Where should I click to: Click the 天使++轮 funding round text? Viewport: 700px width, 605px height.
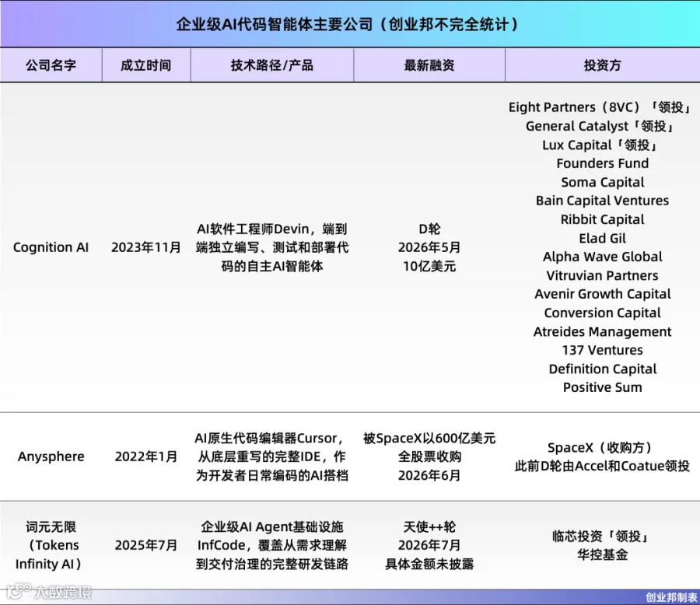click(x=429, y=527)
